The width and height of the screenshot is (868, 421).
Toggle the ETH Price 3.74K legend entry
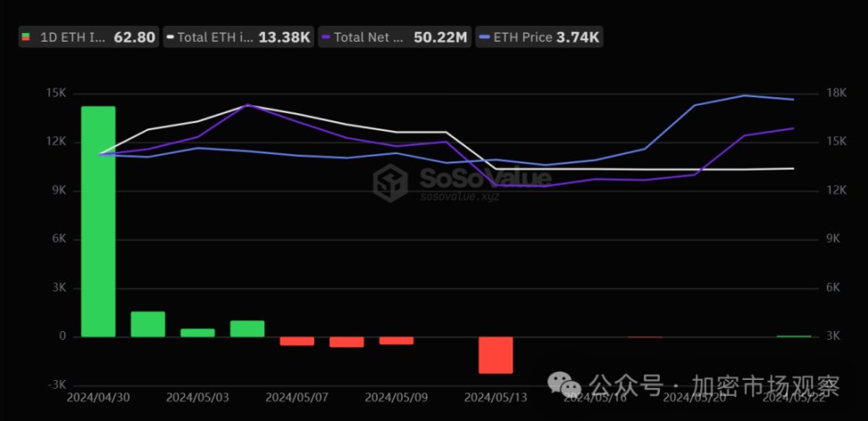point(539,37)
